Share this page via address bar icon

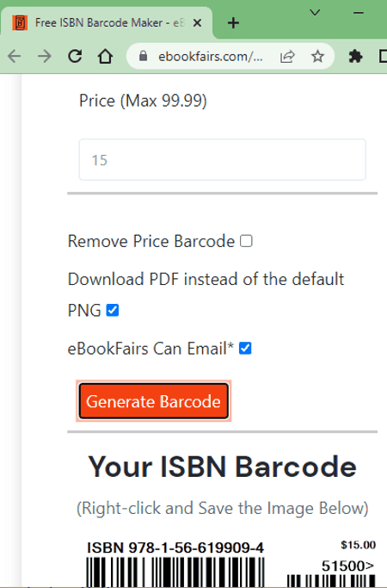coord(287,57)
